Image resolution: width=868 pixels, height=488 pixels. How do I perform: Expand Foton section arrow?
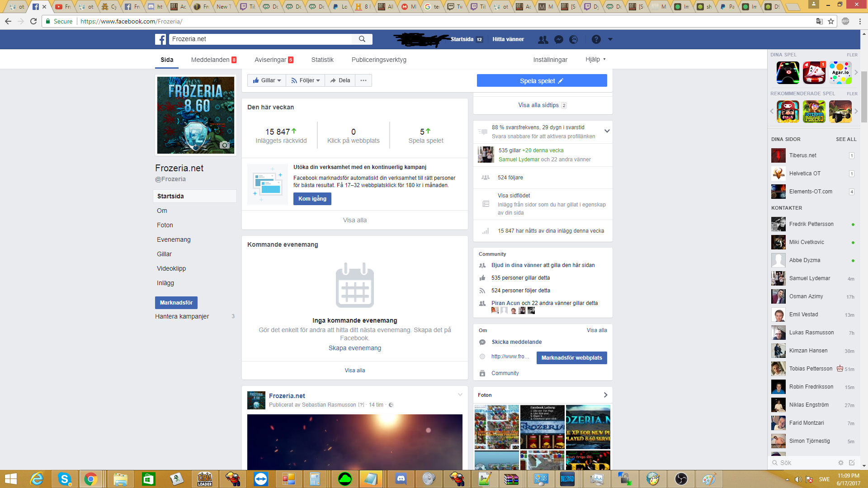[x=605, y=395]
